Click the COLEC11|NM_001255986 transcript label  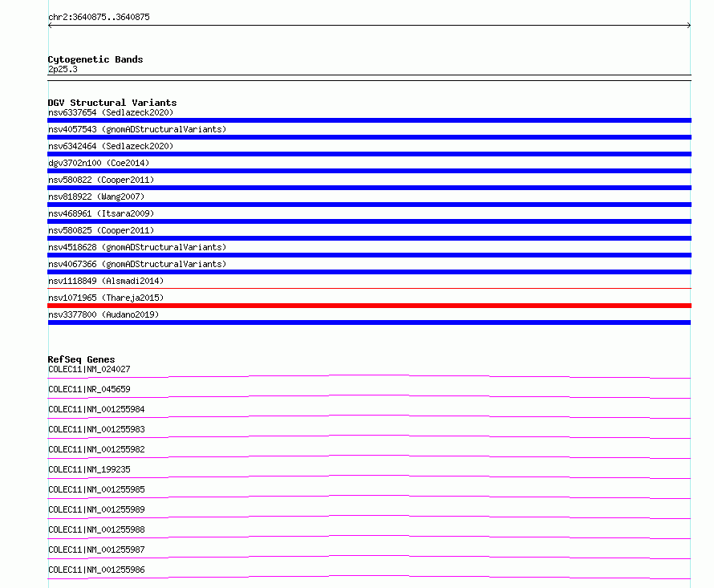click(x=96, y=570)
